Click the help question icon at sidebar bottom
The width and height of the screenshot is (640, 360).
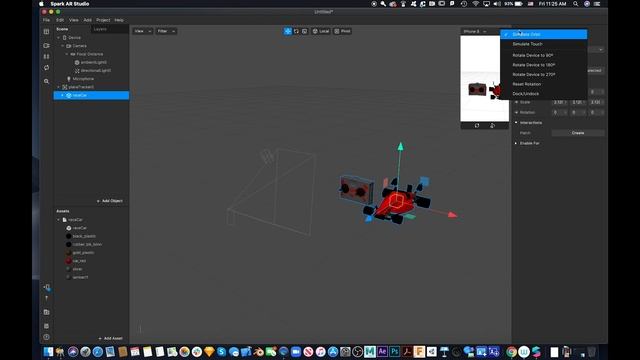pyautogui.click(x=47, y=337)
